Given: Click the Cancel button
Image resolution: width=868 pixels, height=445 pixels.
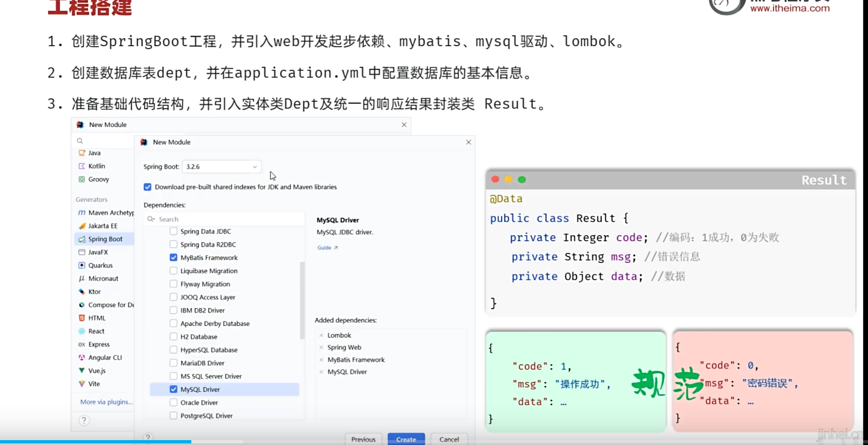Looking at the screenshot, I should 449,439.
